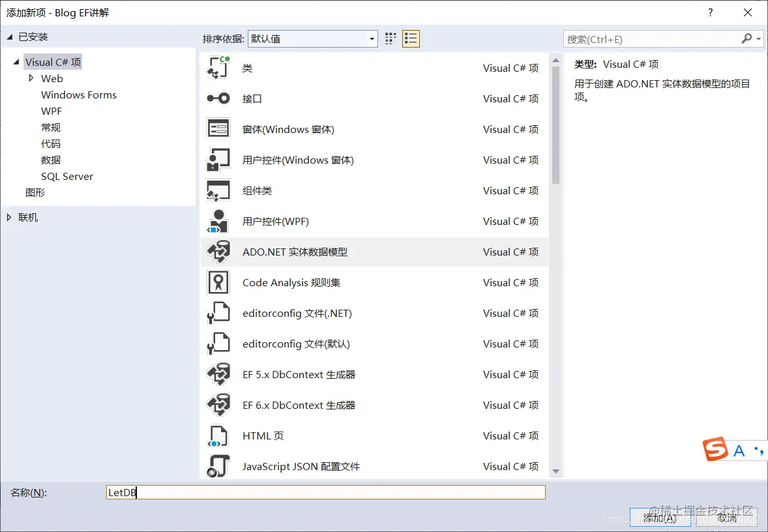This screenshot has height=532, width=768.
Task: Expand the 联机 section
Action: [x=9, y=217]
